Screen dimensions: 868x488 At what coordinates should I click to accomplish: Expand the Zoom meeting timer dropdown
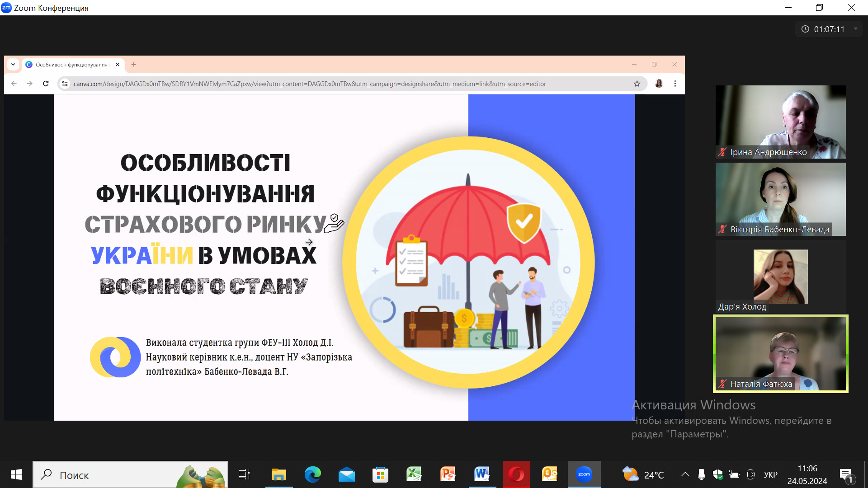[855, 29]
